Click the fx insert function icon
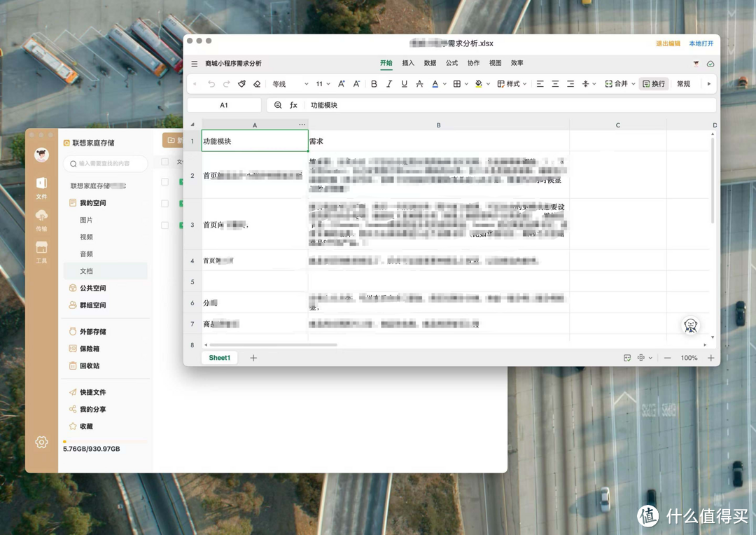Image resolution: width=756 pixels, height=535 pixels. click(293, 105)
